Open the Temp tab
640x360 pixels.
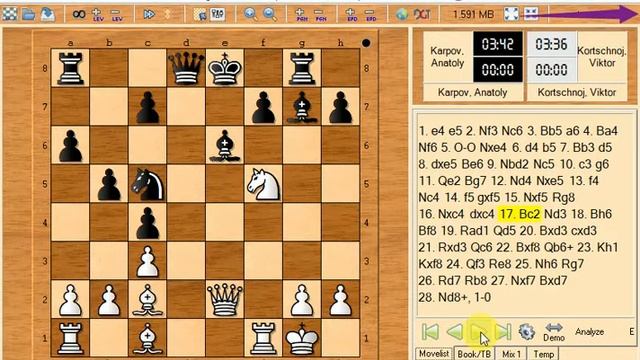click(544, 354)
